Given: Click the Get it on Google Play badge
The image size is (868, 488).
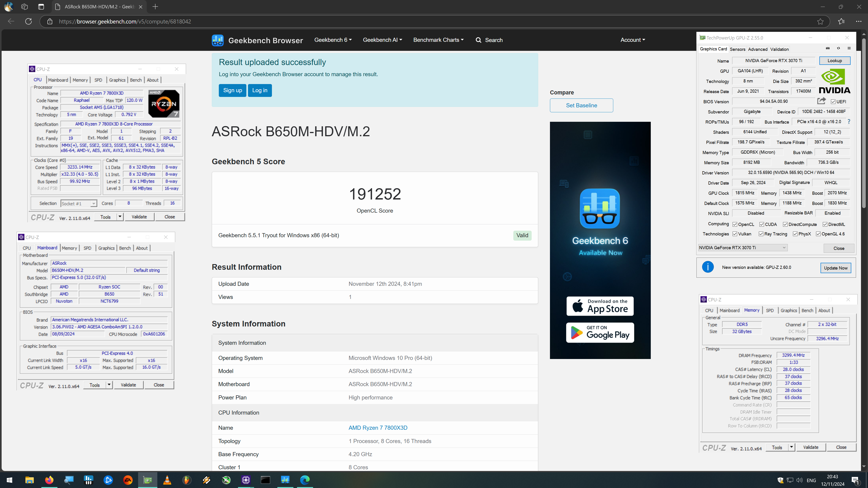Looking at the screenshot, I should pos(600,332).
